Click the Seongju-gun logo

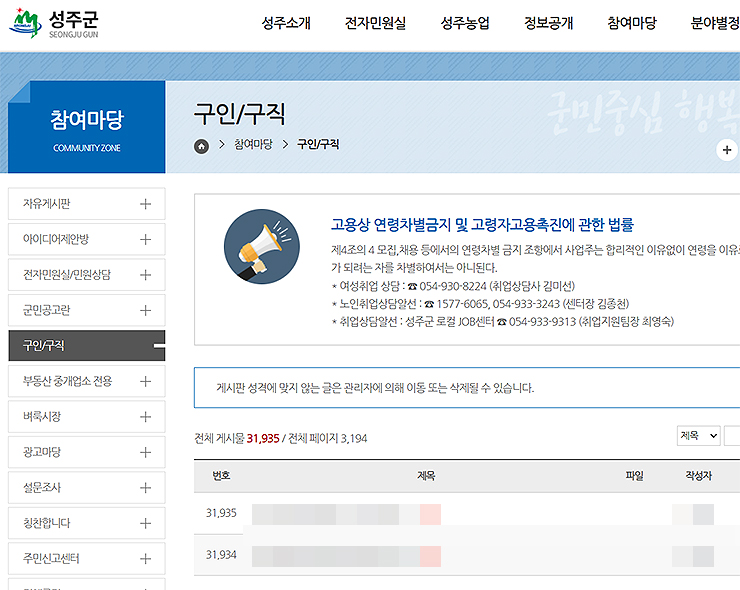[54, 22]
